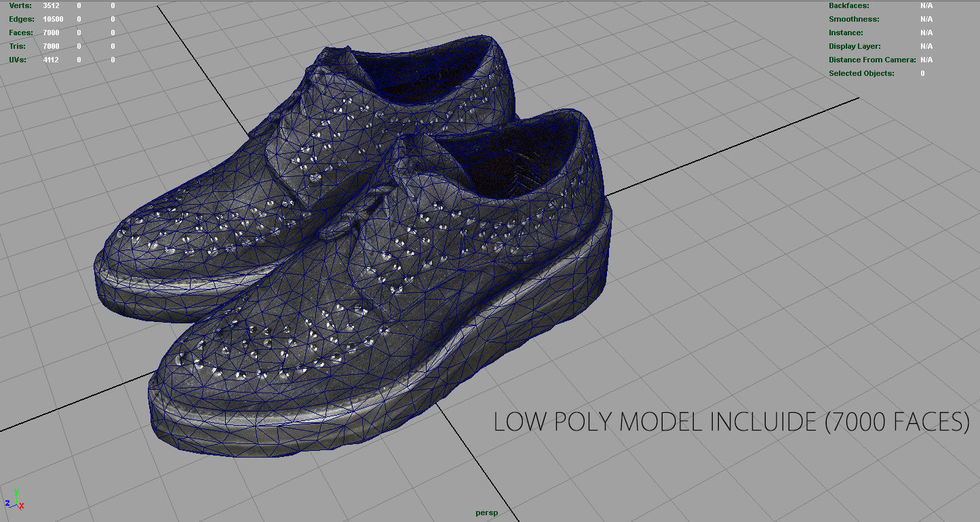Image resolution: width=980 pixels, height=522 pixels.
Task: Click the N/A value beside Distance From Camera
Action: tap(926, 60)
